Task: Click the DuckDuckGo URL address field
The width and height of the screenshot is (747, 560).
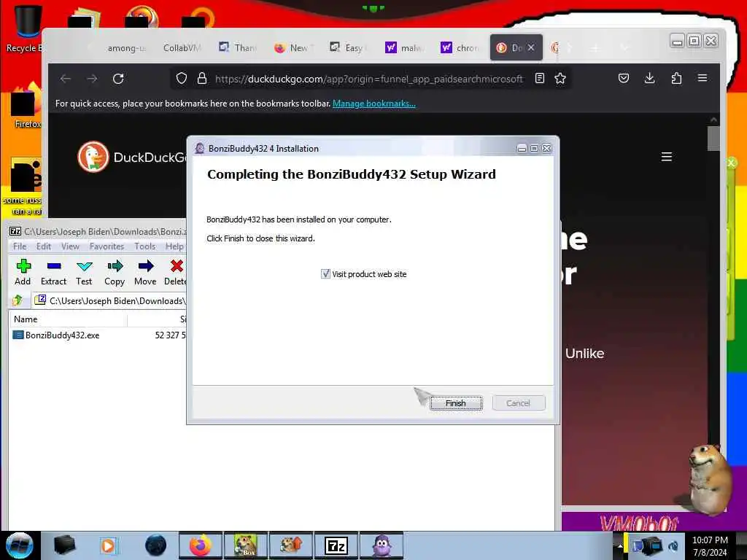Action: tap(368, 79)
